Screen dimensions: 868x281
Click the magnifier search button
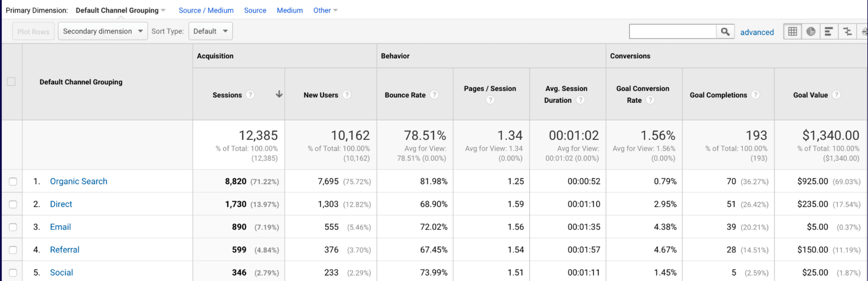pos(725,32)
